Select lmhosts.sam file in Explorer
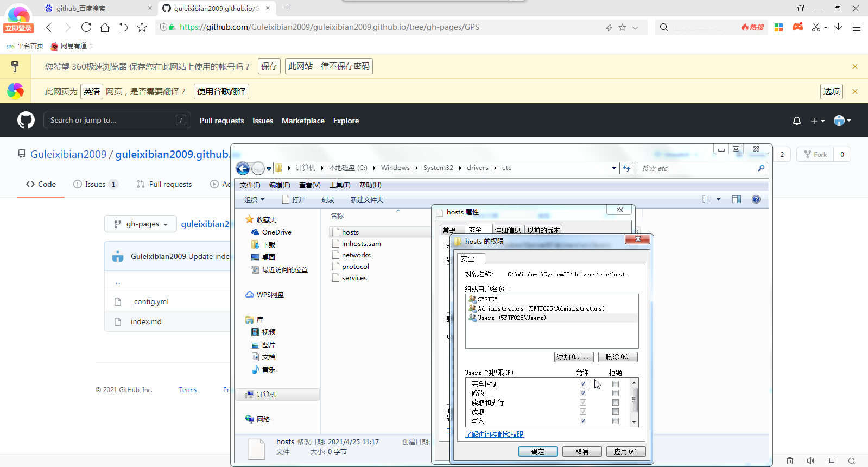 tap(362, 244)
